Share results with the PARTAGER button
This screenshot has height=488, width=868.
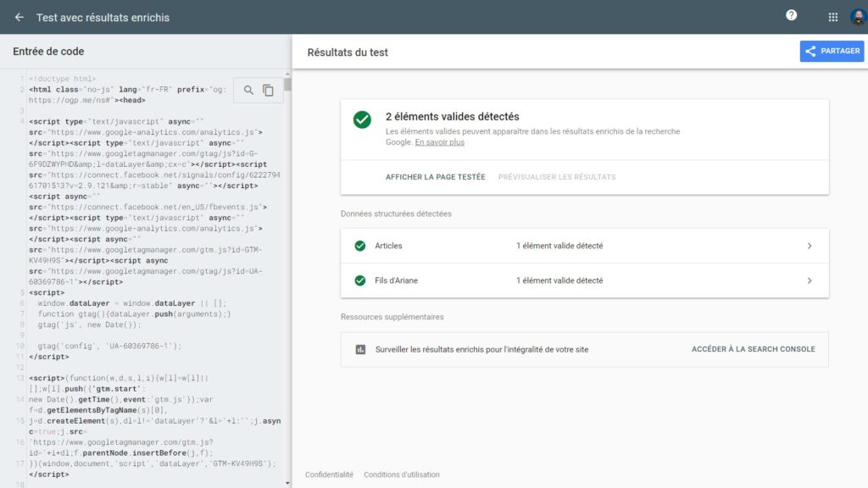[x=832, y=51]
